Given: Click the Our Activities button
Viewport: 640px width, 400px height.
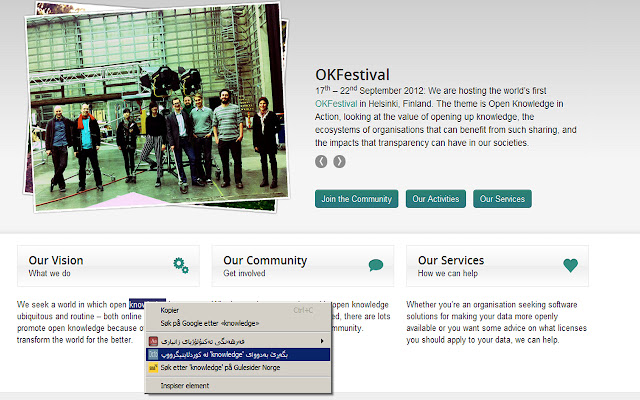Looking at the screenshot, I should tap(436, 199).
